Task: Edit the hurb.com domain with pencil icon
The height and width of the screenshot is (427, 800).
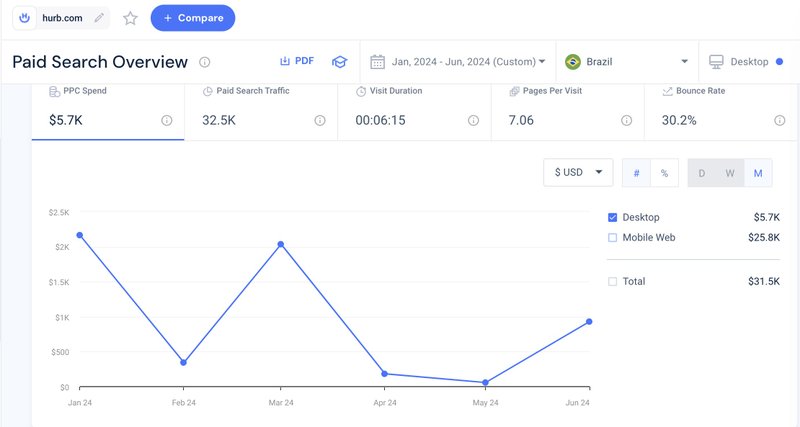Action: tap(99, 18)
